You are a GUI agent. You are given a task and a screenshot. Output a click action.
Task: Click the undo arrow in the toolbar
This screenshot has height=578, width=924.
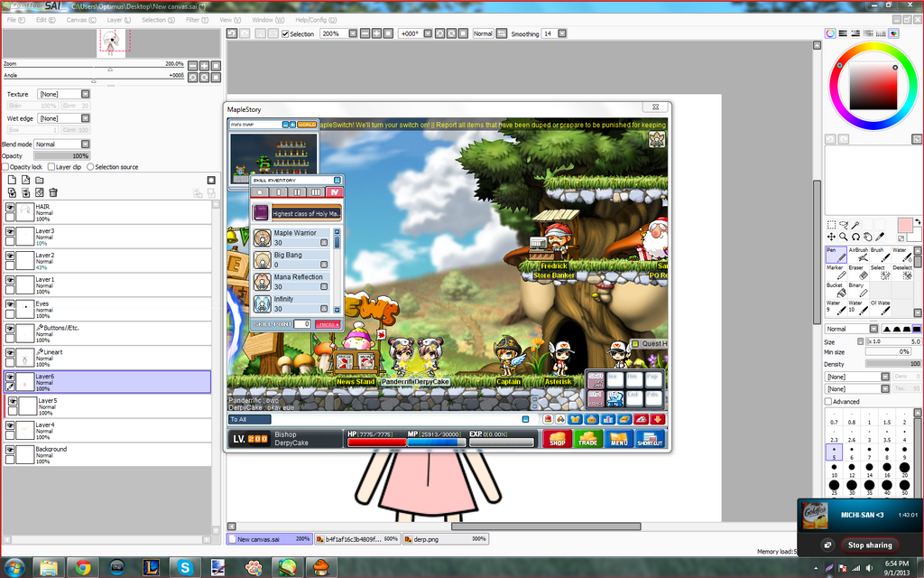[232, 33]
